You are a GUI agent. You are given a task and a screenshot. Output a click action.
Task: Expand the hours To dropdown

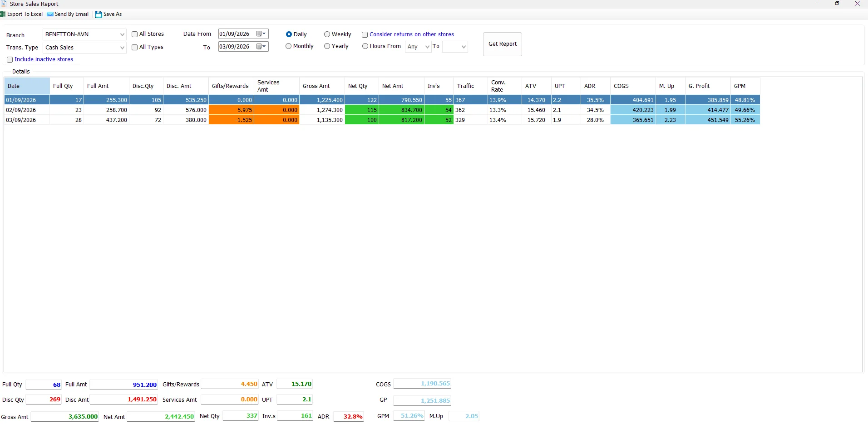click(455, 47)
